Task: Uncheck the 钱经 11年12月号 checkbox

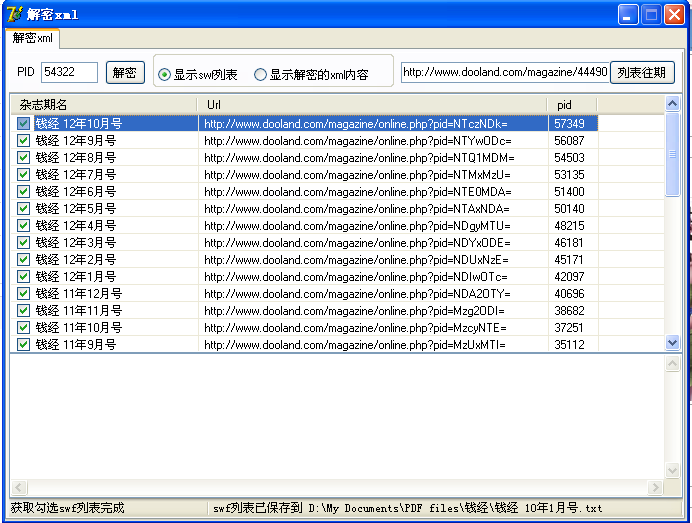Action: click(x=23, y=293)
